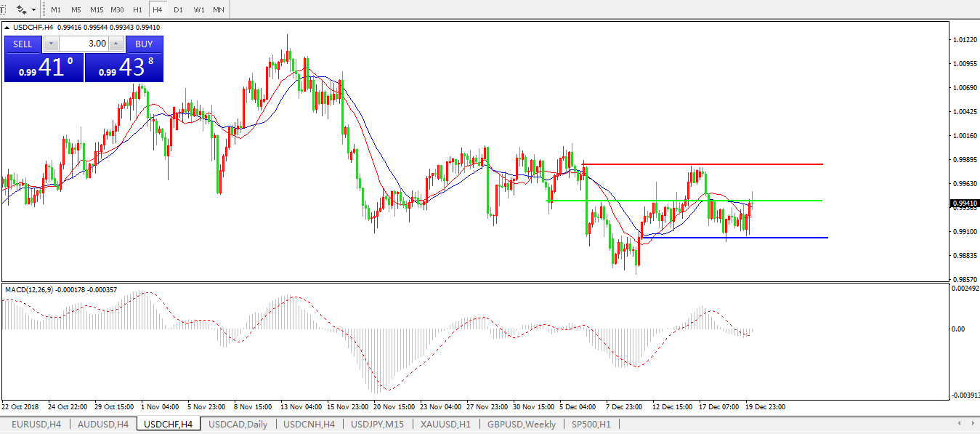This screenshot has width=980, height=434.
Task: Switch chart to M1 timeframe
Action: 56,10
